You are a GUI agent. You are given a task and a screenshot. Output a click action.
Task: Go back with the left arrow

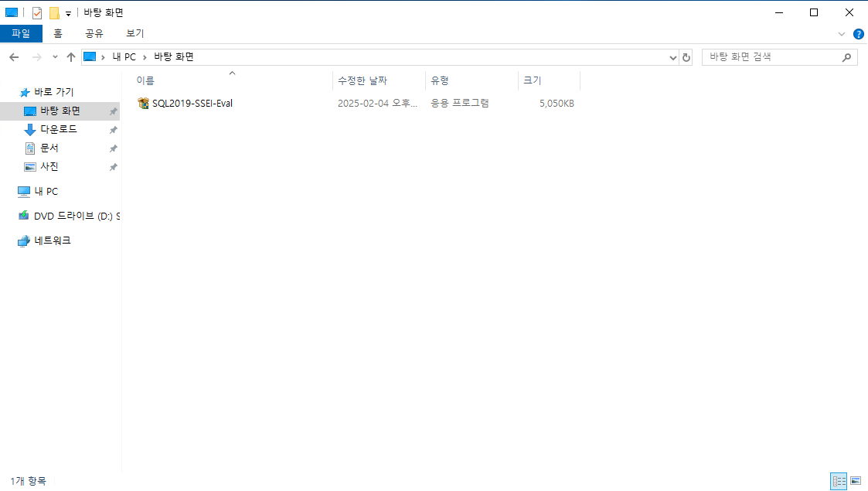(x=14, y=57)
